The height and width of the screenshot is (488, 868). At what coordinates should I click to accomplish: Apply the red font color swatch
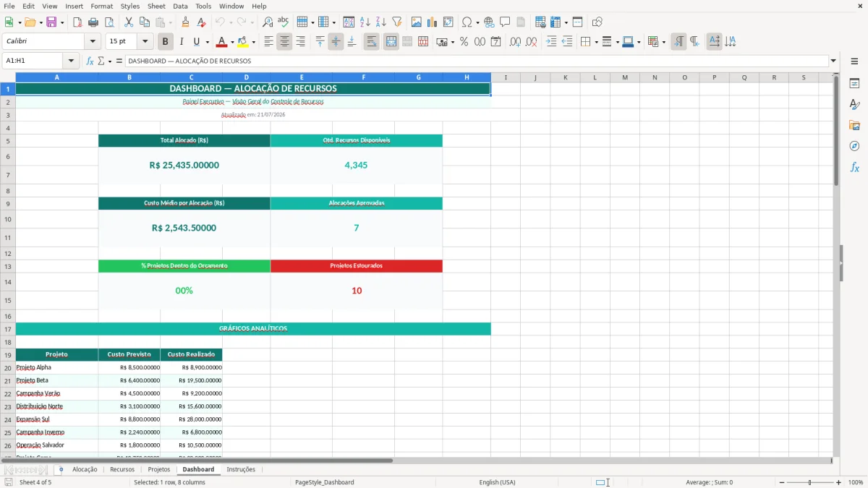222,42
